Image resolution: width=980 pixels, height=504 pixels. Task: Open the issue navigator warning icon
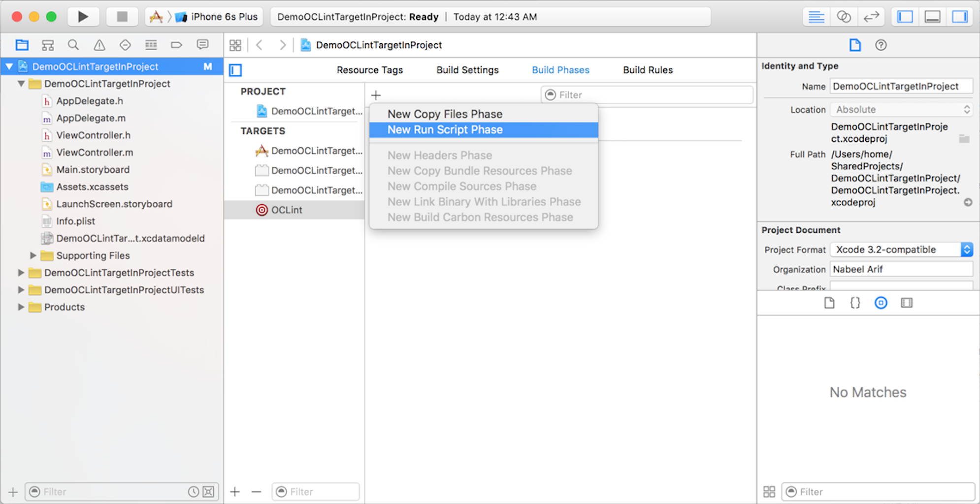tap(99, 45)
